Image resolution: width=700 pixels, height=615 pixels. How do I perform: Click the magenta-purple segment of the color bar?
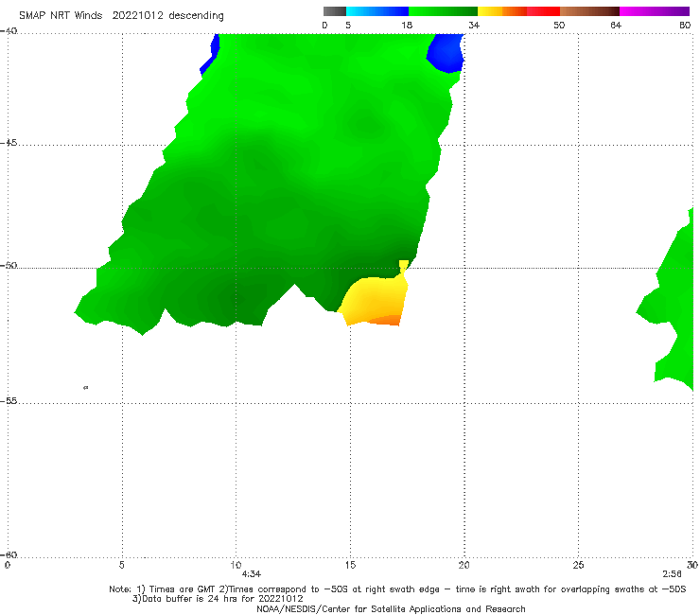655,11
